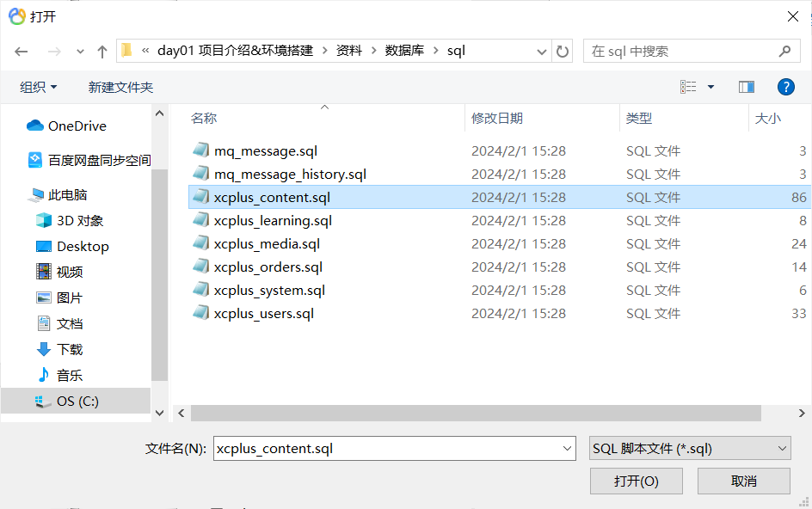Select file mq_message_history.sql

(x=290, y=174)
